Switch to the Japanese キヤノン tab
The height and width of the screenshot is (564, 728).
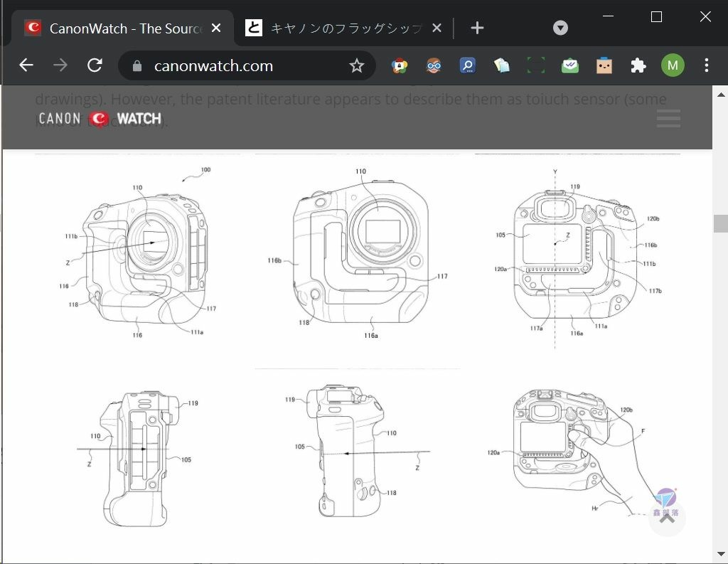[x=343, y=28]
